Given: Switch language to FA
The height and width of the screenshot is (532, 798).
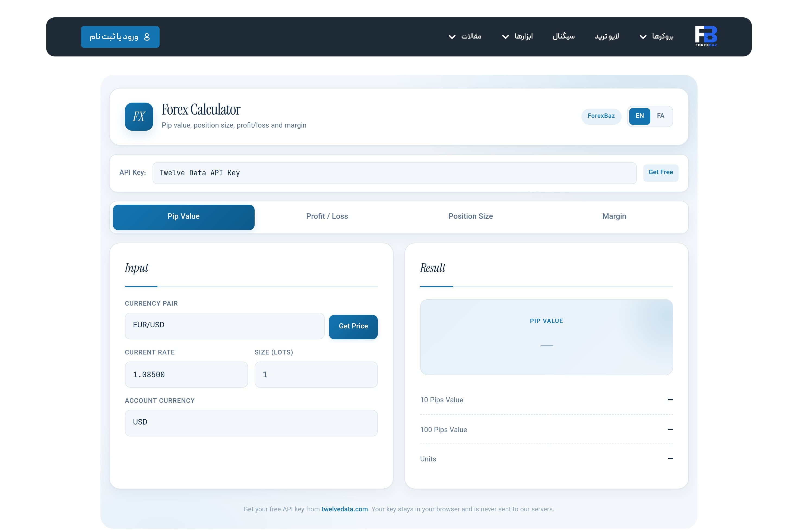Looking at the screenshot, I should point(661,116).
